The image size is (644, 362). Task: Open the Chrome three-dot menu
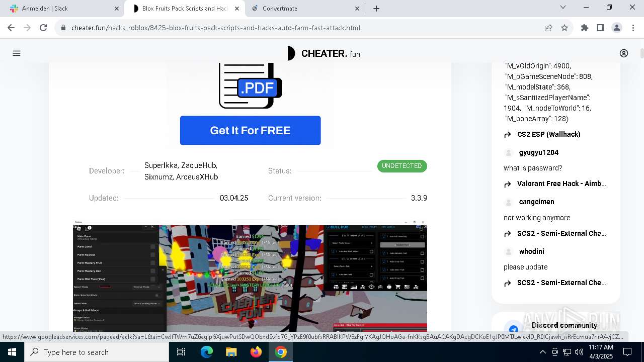click(x=633, y=28)
